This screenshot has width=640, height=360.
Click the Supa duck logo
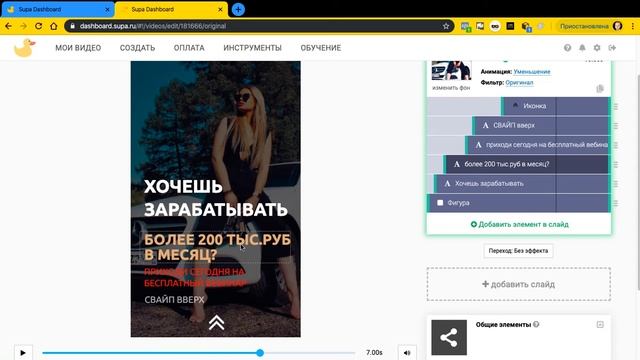[24, 48]
